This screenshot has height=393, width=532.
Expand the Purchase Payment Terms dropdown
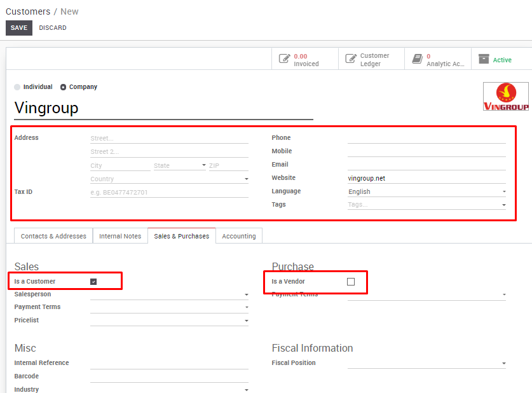(426, 294)
